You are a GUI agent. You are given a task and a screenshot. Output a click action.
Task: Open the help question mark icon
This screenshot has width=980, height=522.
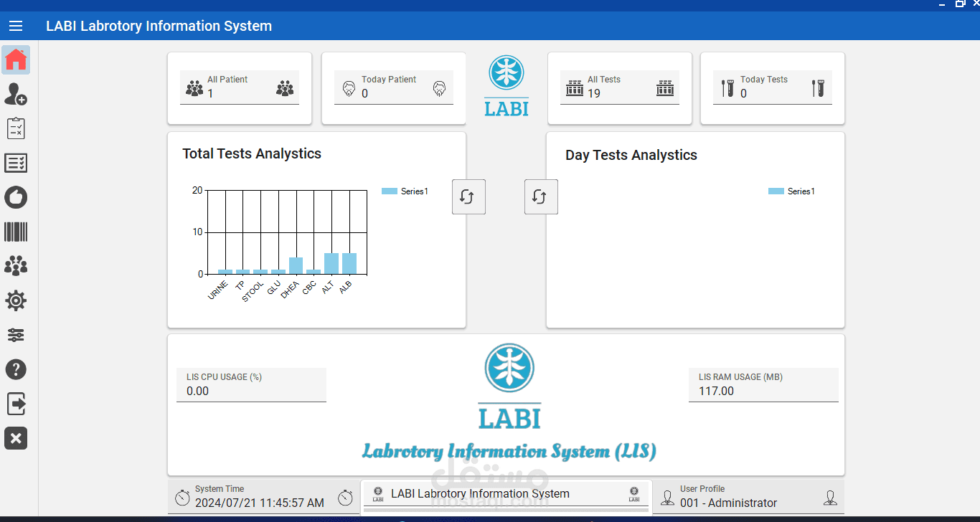16,369
